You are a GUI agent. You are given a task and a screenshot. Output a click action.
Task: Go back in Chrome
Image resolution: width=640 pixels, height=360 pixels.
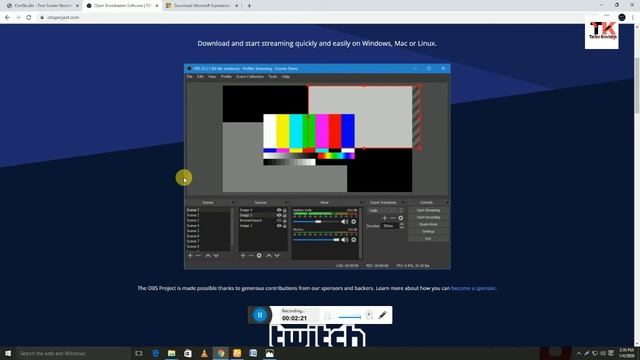[7, 18]
